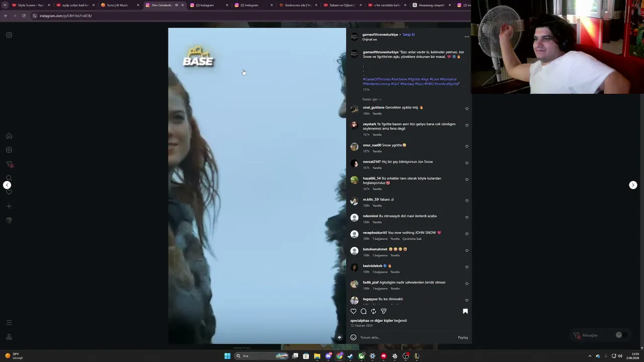Open Messages icon in the left sidebar
This screenshot has width=644, height=362.
(9, 164)
